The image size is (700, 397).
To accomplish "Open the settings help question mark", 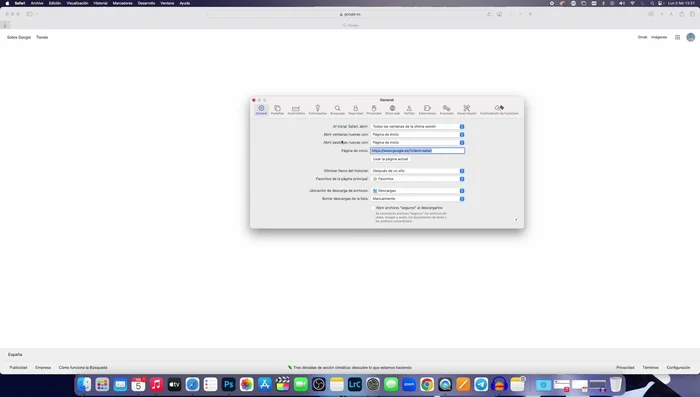I will [x=516, y=220].
